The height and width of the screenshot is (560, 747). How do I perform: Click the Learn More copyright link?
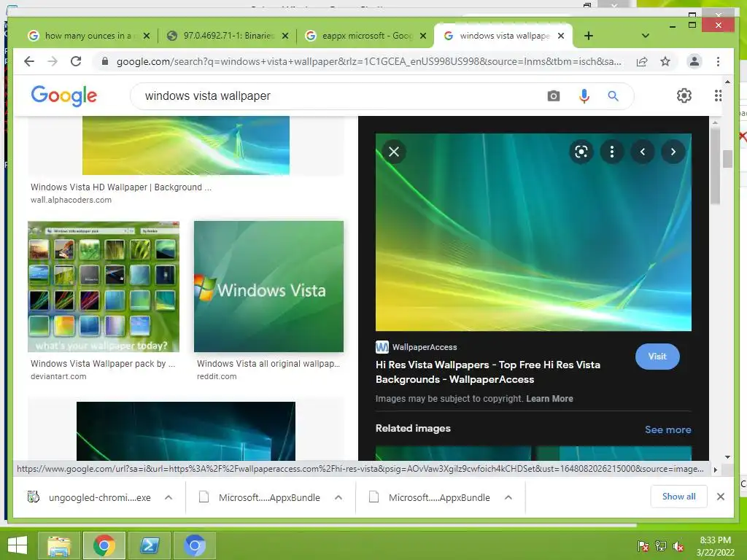point(549,399)
